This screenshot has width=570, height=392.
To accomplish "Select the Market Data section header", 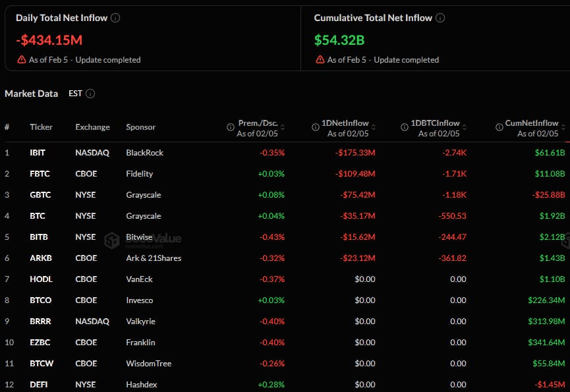I will click(31, 94).
